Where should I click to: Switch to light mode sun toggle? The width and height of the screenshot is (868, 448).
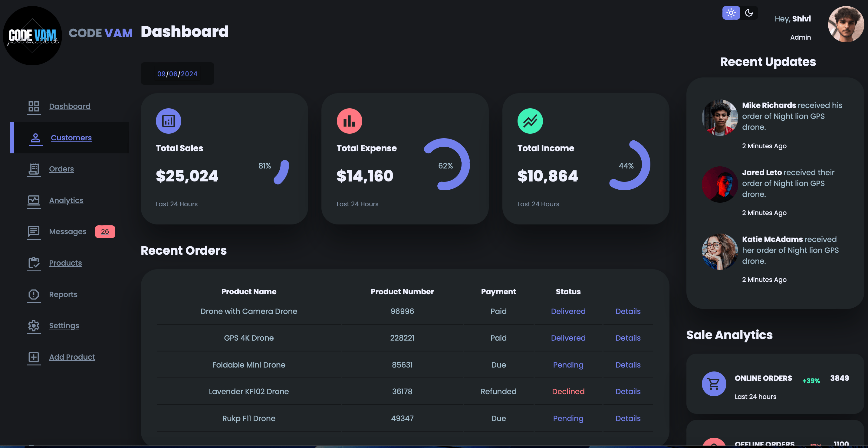click(x=731, y=13)
